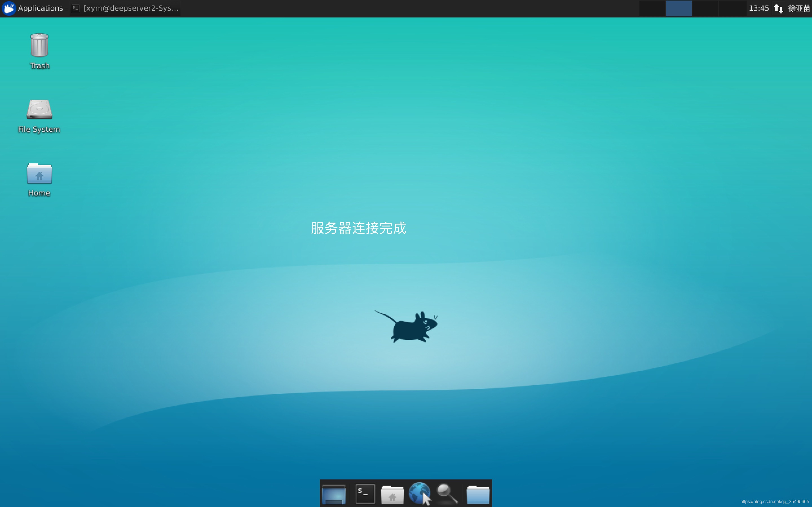Open the 徐亚苗 user menu

point(799,8)
